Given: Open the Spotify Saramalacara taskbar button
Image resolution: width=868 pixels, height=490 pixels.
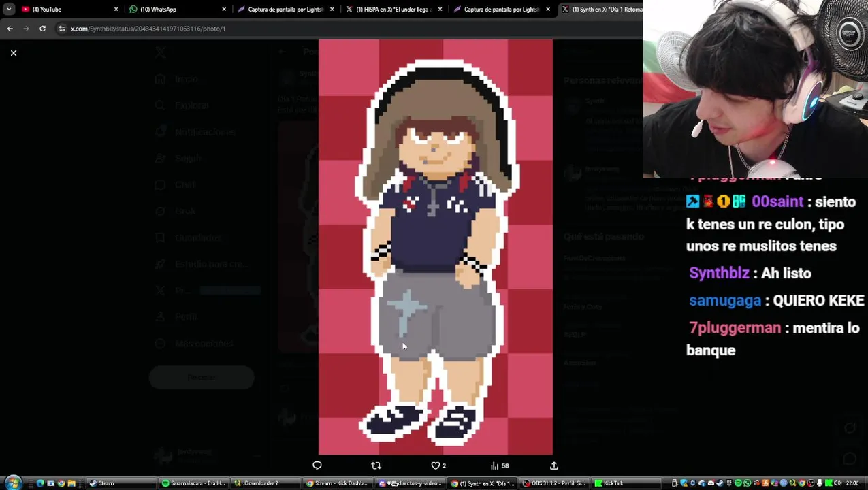Looking at the screenshot, I should pyautogui.click(x=193, y=483).
